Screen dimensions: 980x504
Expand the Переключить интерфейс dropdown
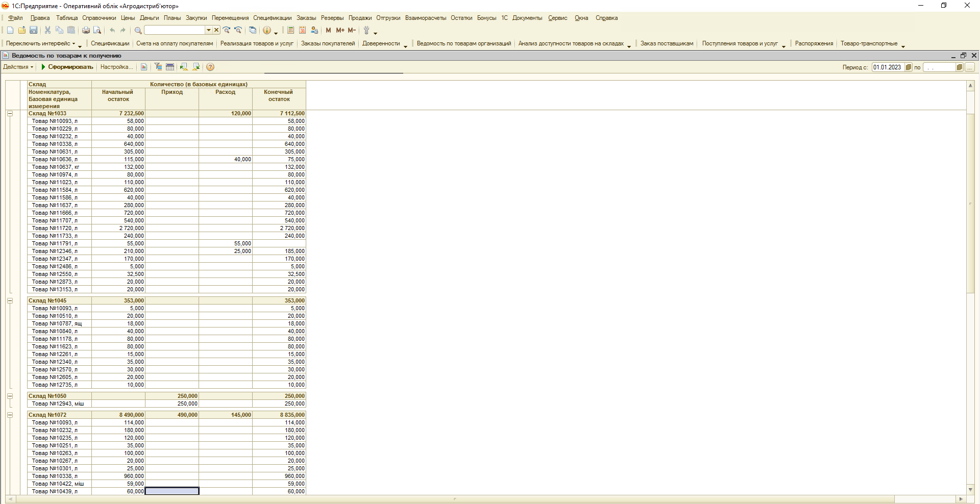point(41,44)
